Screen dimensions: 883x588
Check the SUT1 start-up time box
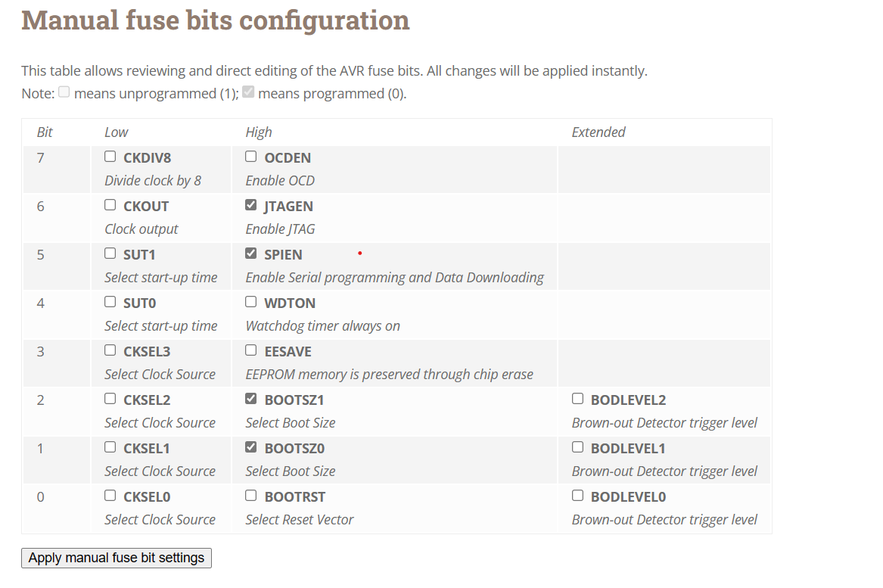110,254
